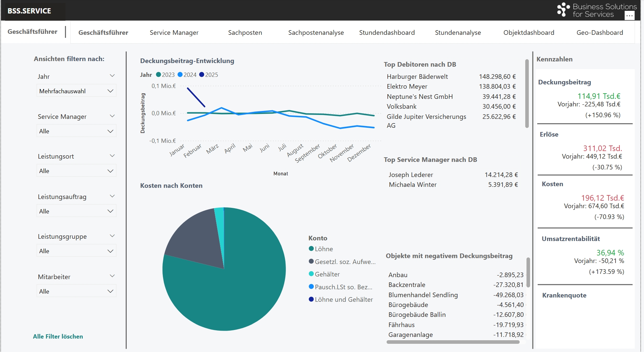
Task: Click the 2025 legend color dot
Action: tap(202, 75)
